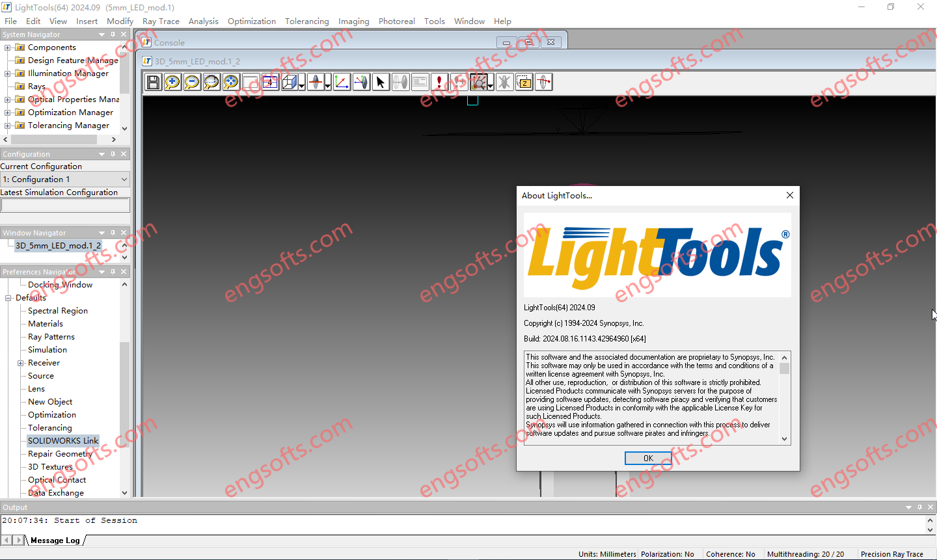Click the red-green-blue XYZ coordinate axes icon
This screenshot has height=560, width=937.
(342, 82)
